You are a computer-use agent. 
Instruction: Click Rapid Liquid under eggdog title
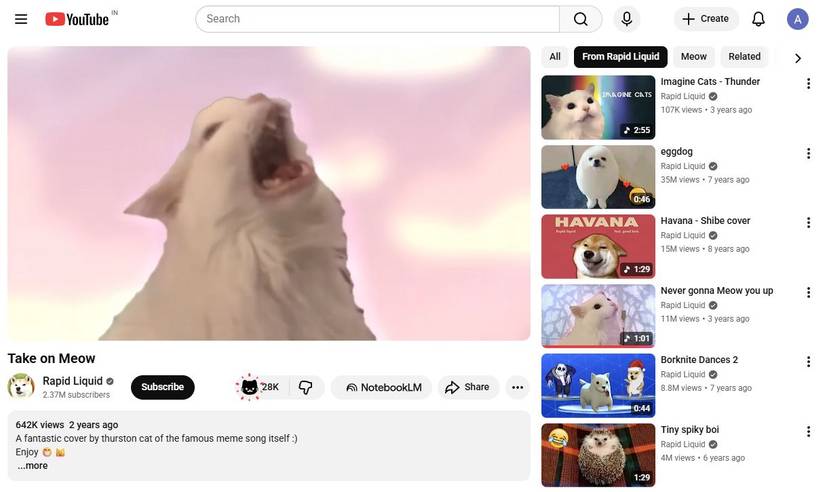(683, 166)
